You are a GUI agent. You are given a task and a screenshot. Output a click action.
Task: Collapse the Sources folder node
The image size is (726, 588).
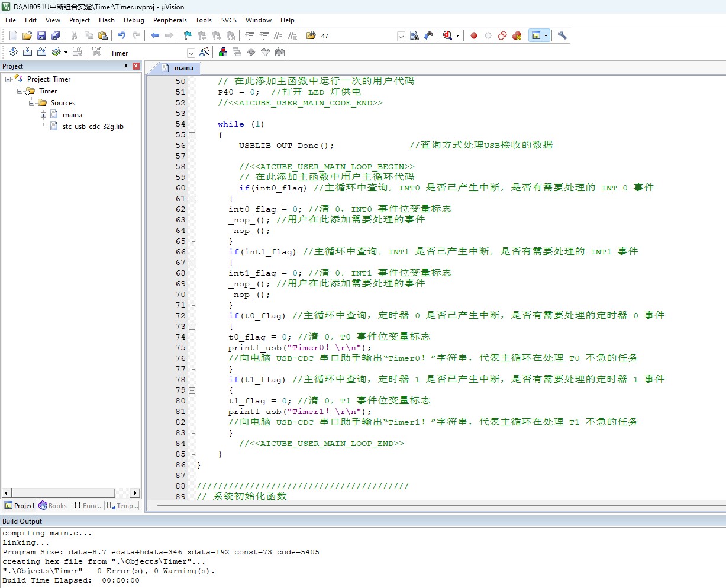click(31, 103)
